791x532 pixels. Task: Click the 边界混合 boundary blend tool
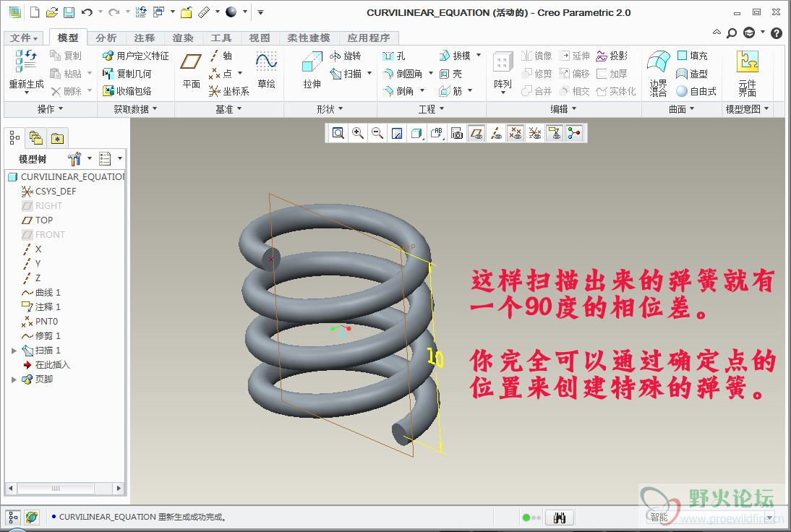pyautogui.click(x=659, y=73)
